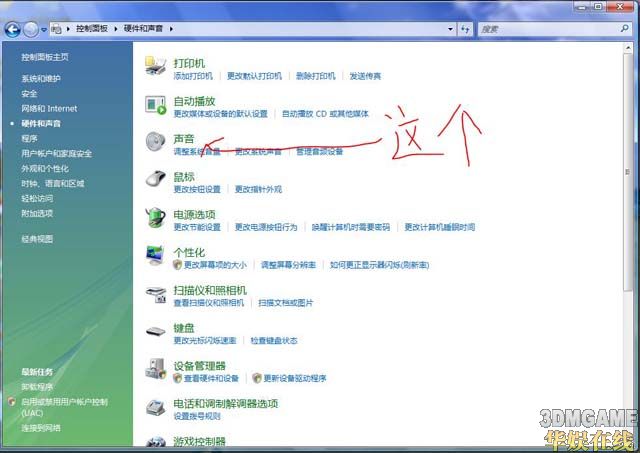The height and width of the screenshot is (453, 640).
Task: Click the control panel icon in address bar
Action: pyautogui.click(x=56, y=29)
